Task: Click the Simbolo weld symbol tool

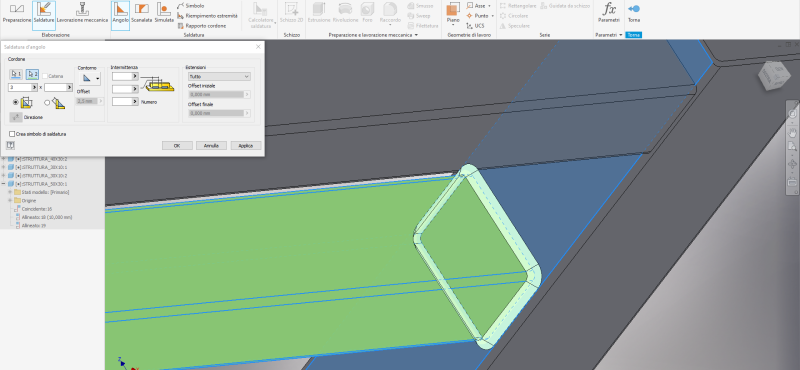Action: pos(191,6)
